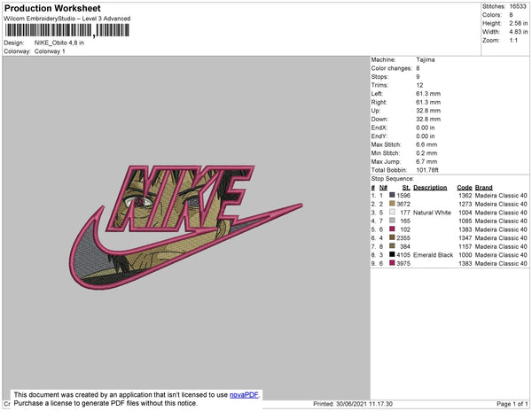
Task: Click code '1085' in the stop sequence
Action: (x=465, y=221)
